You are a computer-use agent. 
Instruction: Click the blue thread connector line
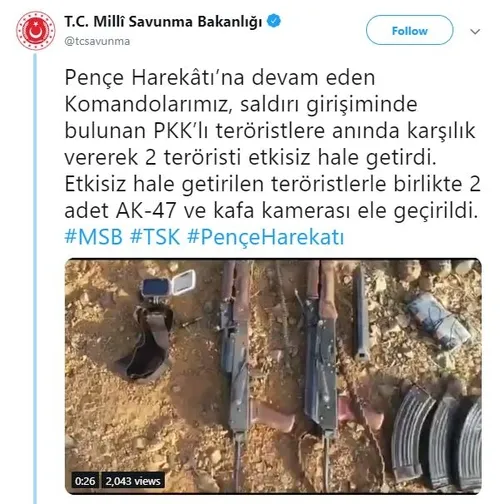coord(35,279)
